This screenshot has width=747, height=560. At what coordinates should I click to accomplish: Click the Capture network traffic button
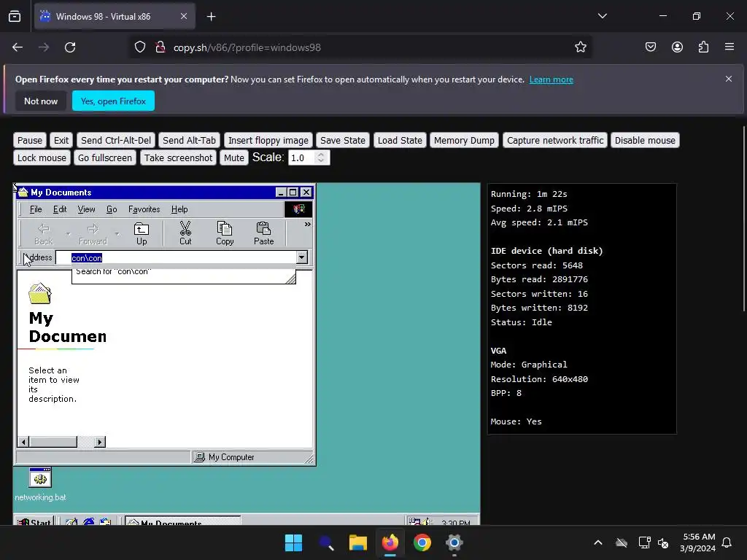tap(555, 141)
